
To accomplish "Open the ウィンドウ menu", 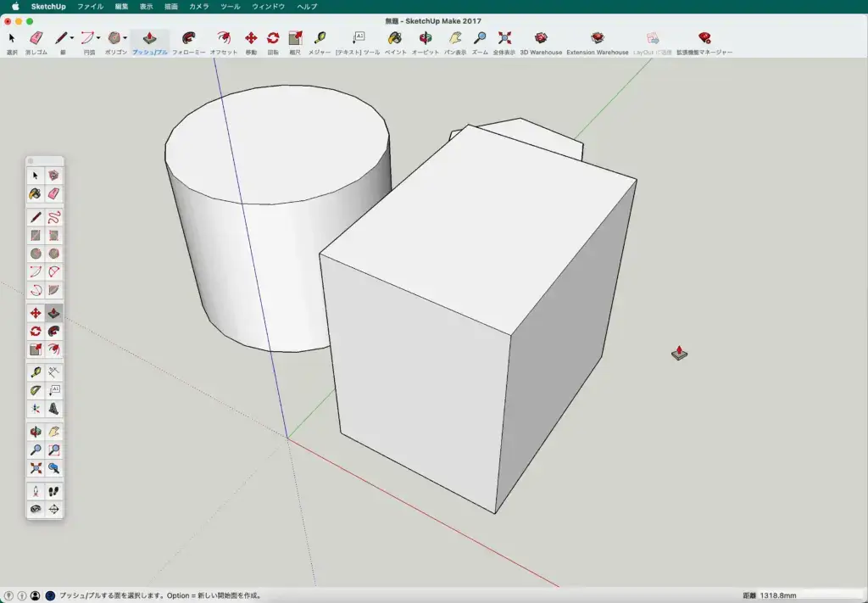I will tap(269, 7).
